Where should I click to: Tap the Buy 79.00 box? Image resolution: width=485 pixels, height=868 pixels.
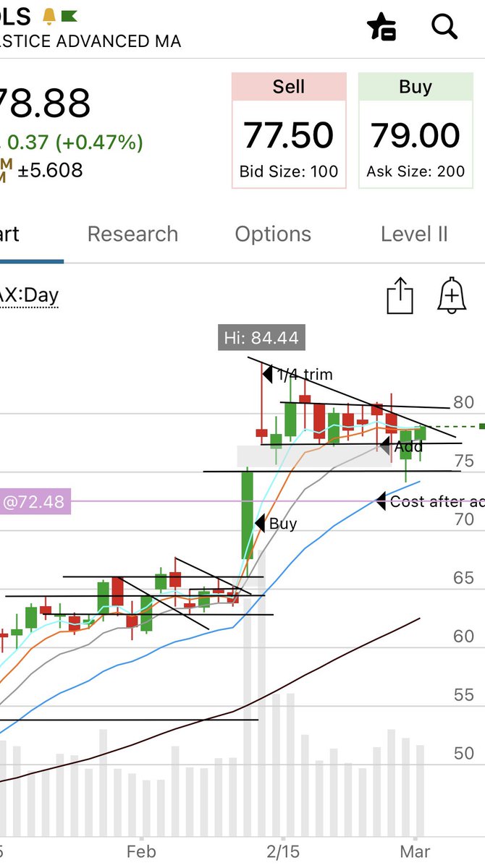(416, 131)
